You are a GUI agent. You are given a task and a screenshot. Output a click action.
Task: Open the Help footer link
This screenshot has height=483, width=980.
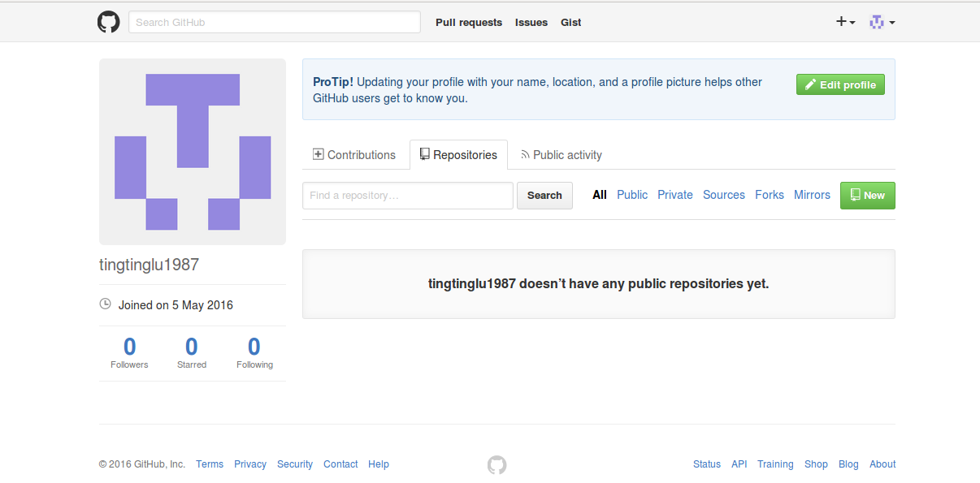coord(379,464)
